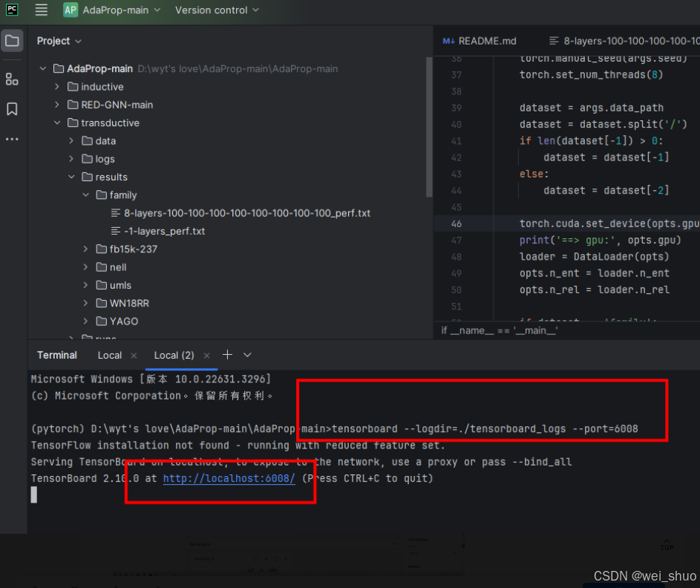
Task: Switch to the 8-layers-100 editor tab
Action: pyautogui.click(x=624, y=41)
